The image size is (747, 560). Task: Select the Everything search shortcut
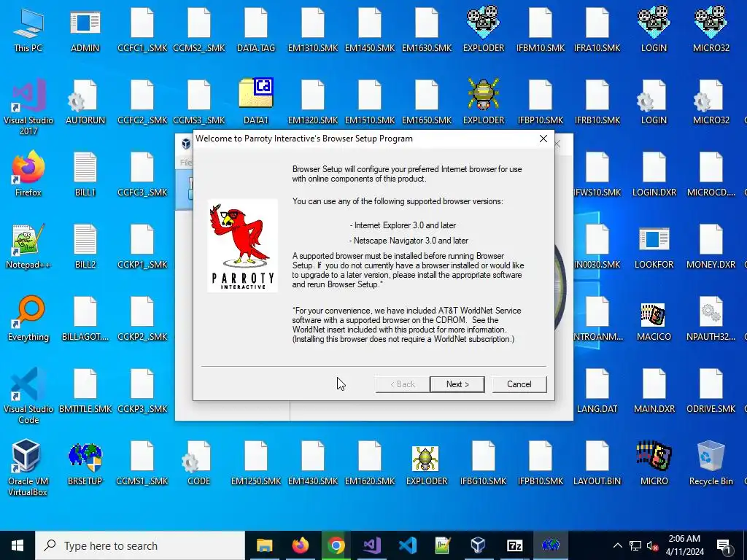point(28,319)
